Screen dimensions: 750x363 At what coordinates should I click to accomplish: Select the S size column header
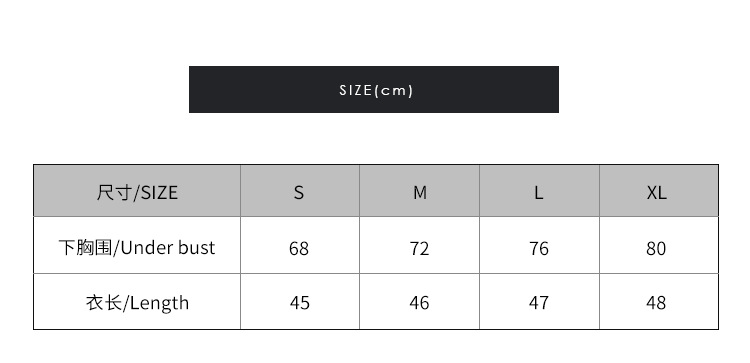coord(299,191)
